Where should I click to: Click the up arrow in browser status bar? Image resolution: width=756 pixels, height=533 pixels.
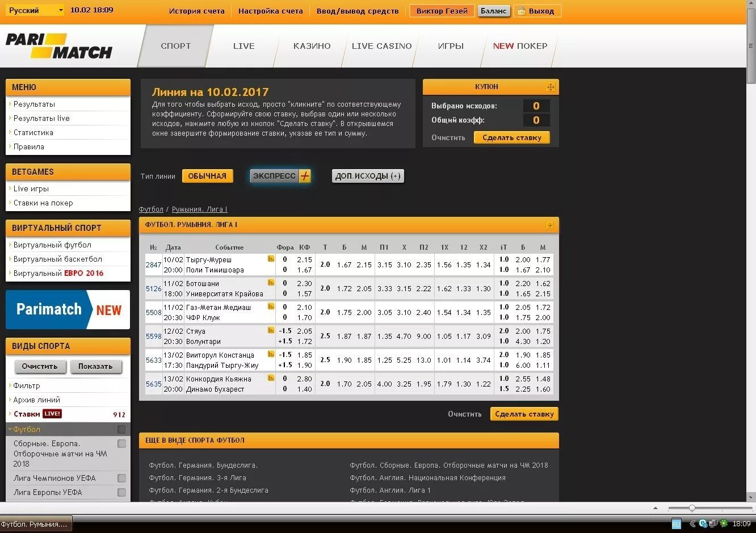(x=656, y=508)
